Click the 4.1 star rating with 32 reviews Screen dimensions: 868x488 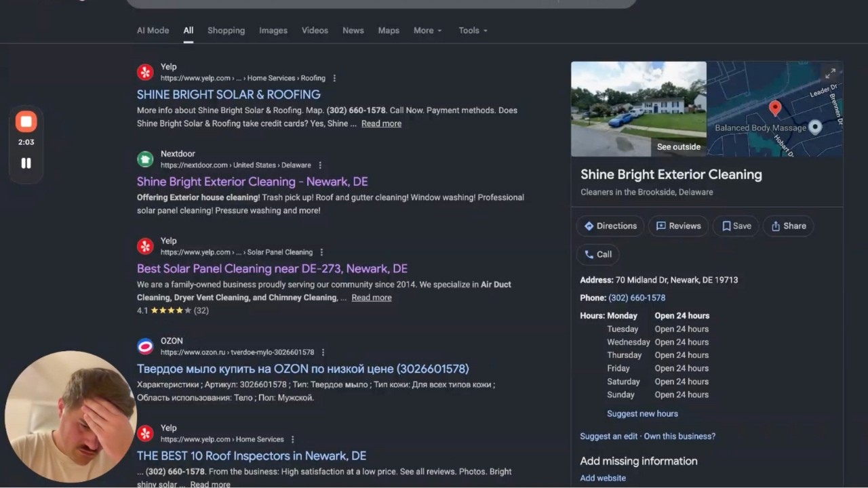click(173, 310)
